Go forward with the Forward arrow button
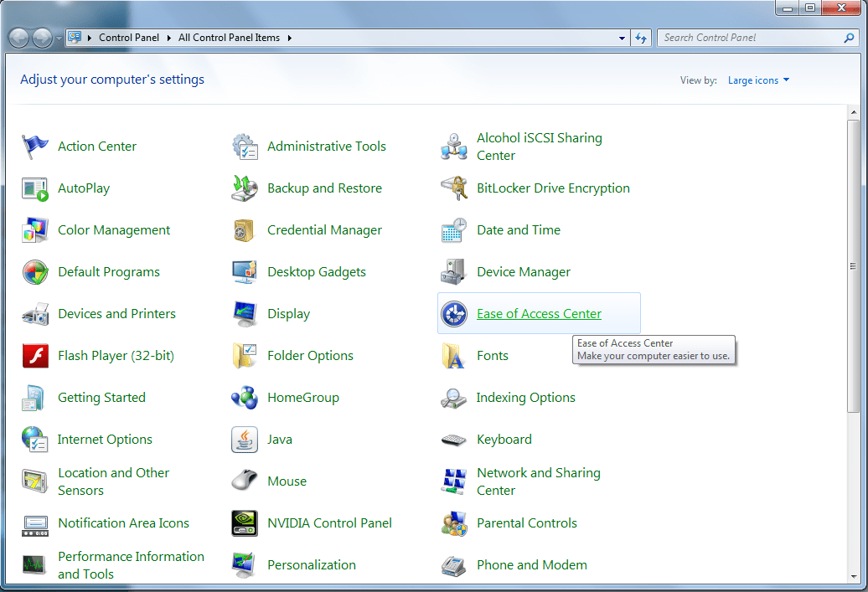The height and width of the screenshot is (592, 868). [x=43, y=39]
